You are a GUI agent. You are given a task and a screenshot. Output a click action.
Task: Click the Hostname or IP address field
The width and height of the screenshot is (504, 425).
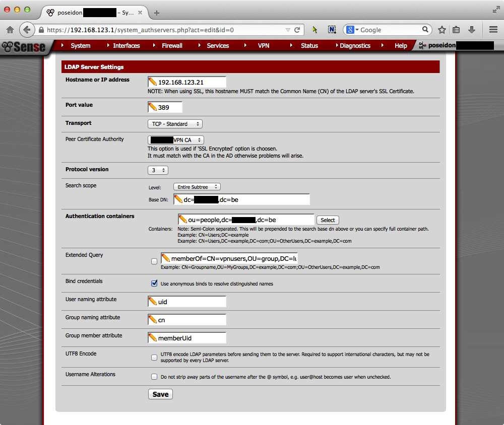(x=191, y=82)
